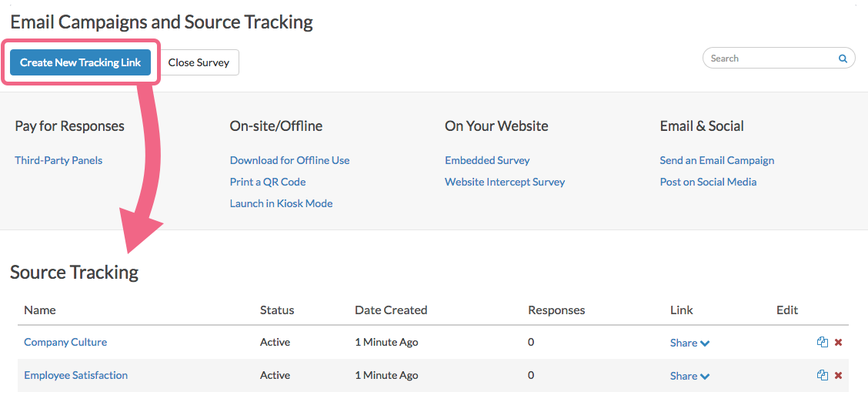Select Download for Offline Use

289,160
